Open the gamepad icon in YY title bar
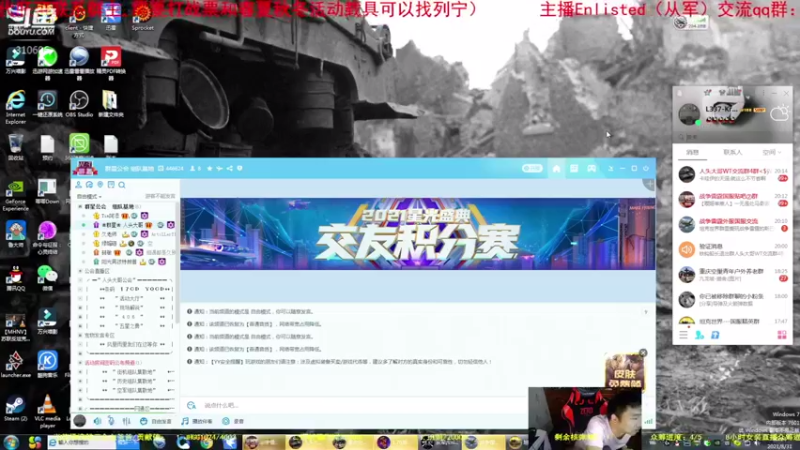 [x=591, y=168]
